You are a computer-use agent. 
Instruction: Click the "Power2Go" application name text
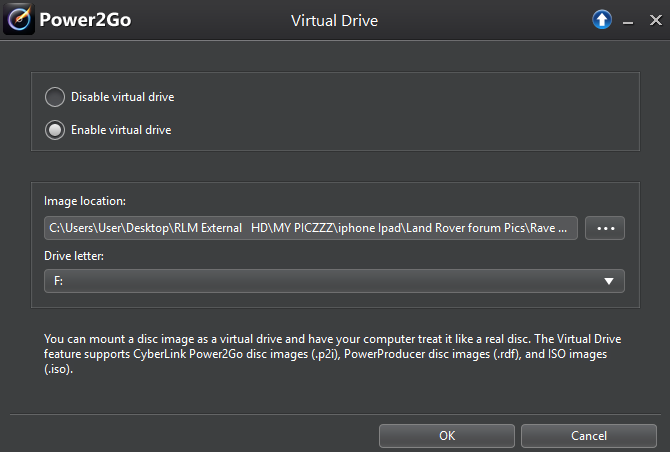pyautogui.click(x=85, y=20)
